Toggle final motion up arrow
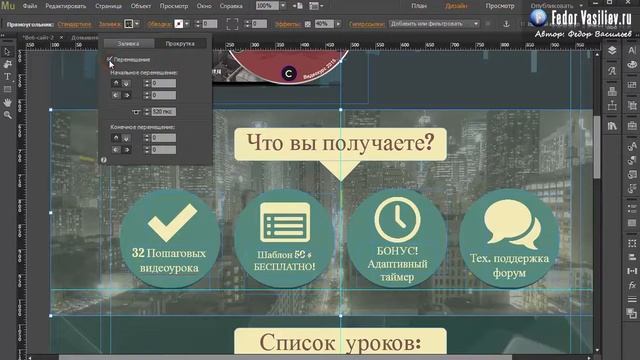This screenshot has width=640, height=360. (x=116, y=138)
